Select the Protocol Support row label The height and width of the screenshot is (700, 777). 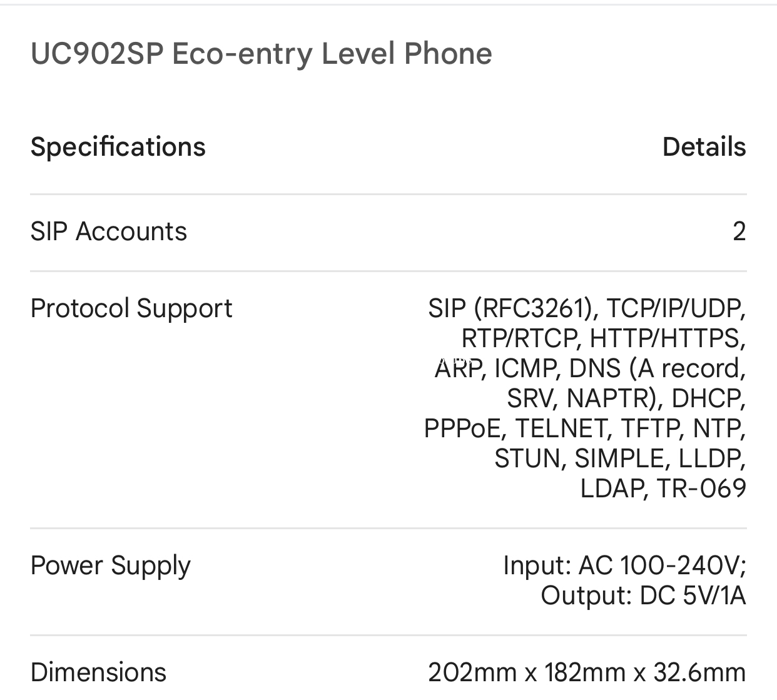pos(131,308)
